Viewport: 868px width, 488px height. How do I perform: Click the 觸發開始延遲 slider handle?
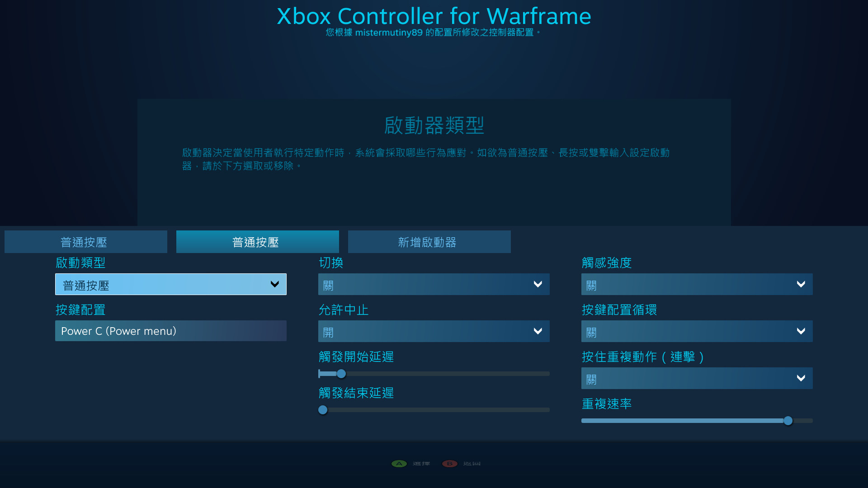tap(341, 374)
